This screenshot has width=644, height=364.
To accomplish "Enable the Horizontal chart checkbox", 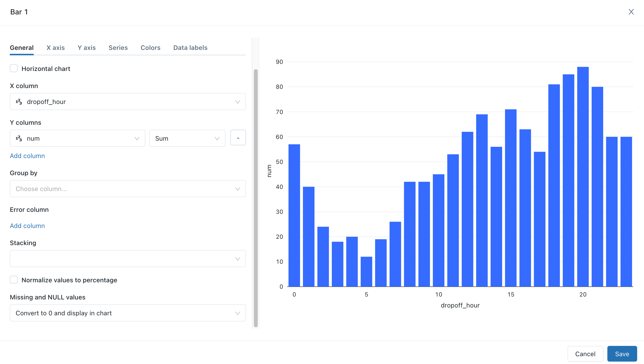I will coord(14,69).
